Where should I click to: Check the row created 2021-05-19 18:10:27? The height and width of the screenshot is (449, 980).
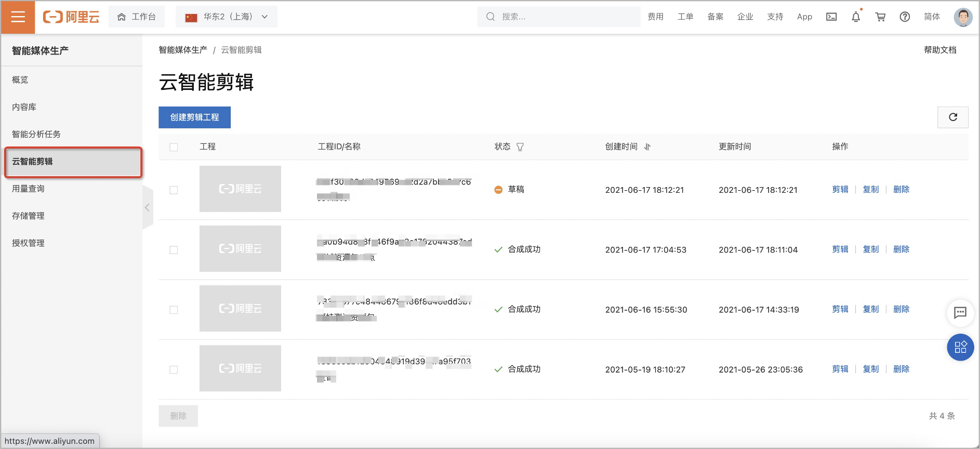pyautogui.click(x=174, y=369)
